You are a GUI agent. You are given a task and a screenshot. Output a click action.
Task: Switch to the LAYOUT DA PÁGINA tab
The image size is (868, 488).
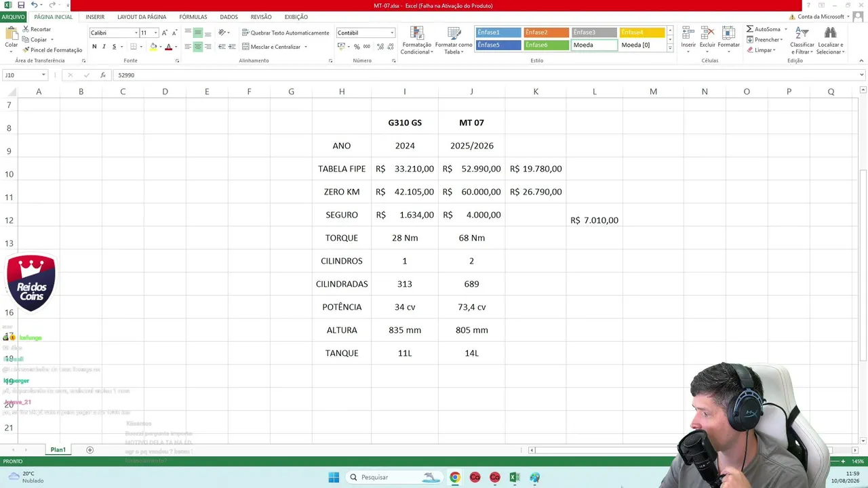tap(142, 17)
